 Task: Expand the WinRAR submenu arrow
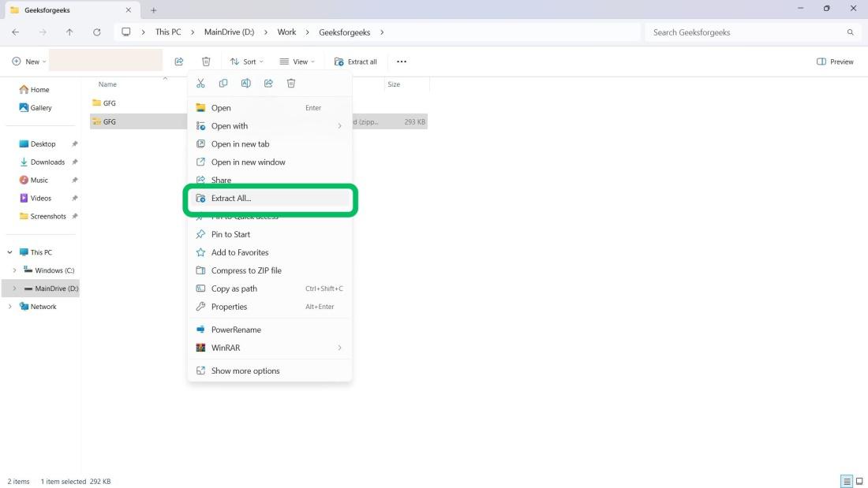(339, 348)
